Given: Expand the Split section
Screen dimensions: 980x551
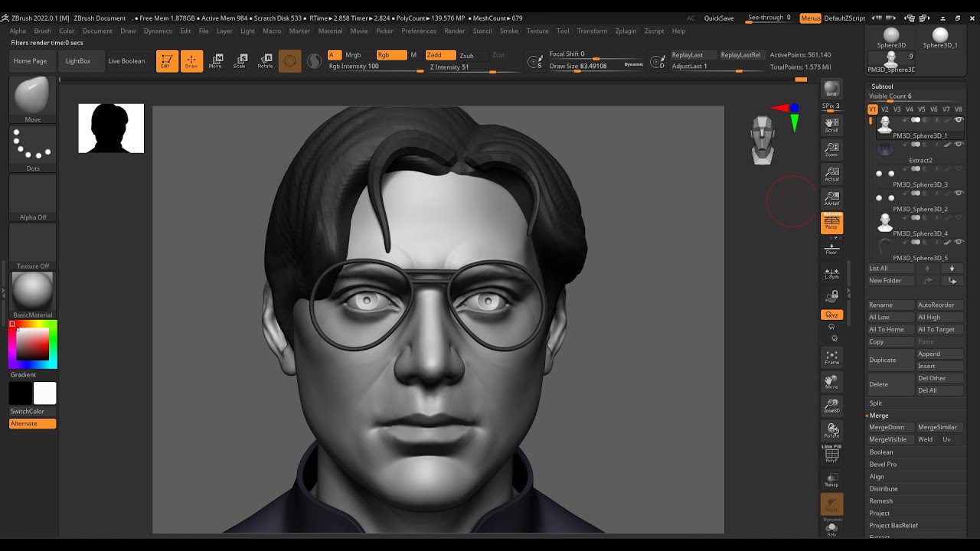Looking at the screenshot, I should tap(876, 403).
